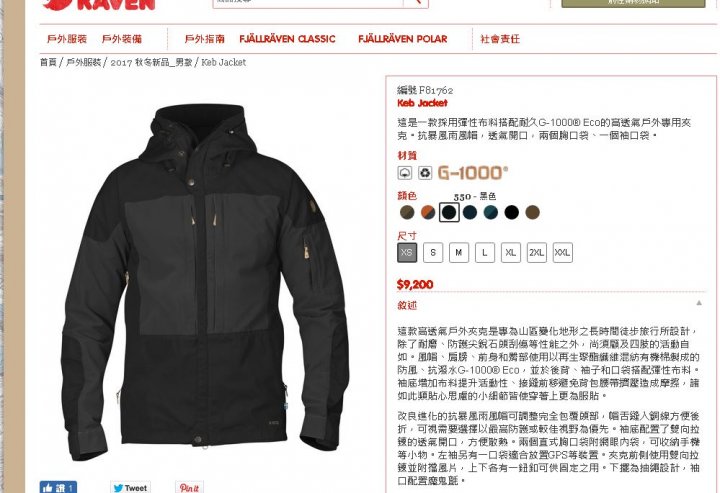Viewport: 720px width, 493px height.
Task: Click the organic cotton material icon
Action: click(x=405, y=173)
